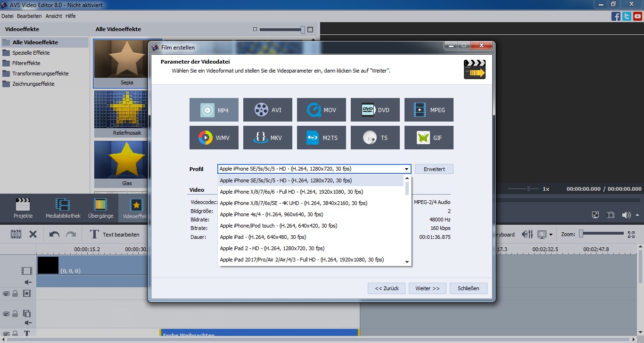Open the Übergänge transitions section
644x343 pixels.
pos(100,208)
